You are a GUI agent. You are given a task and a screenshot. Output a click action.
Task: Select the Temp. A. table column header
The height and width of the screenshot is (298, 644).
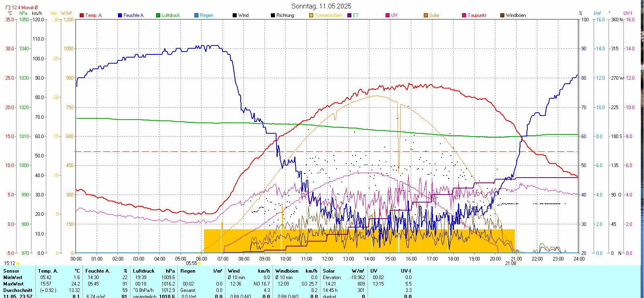coord(48,271)
